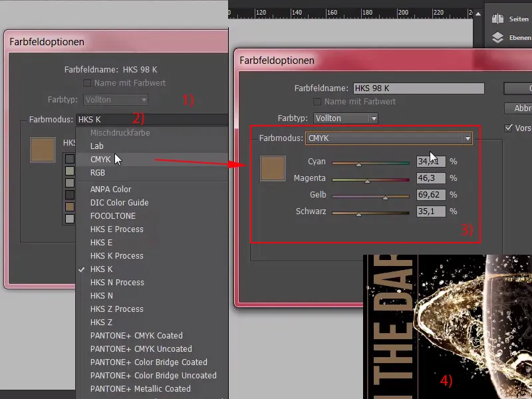Click the Abbrechen cancel button

(519, 108)
